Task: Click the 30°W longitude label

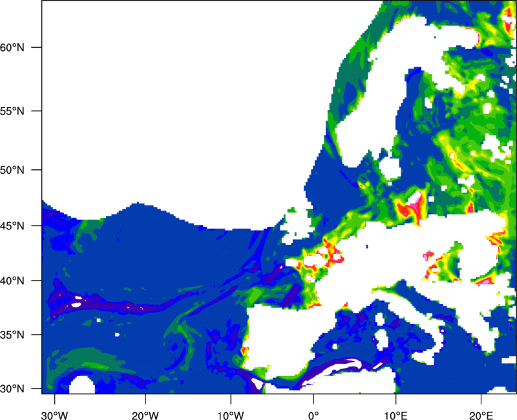Action: click(x=55, y=415)
